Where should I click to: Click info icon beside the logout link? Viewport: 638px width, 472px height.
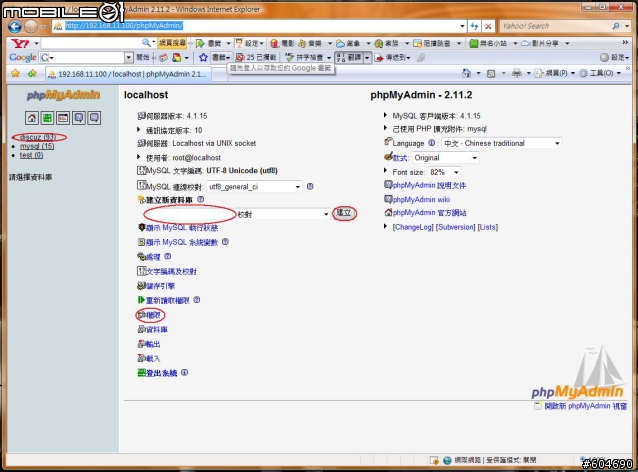click(184, 372)
